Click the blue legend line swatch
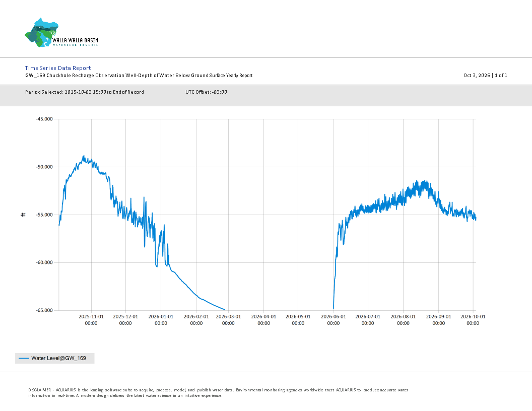Screen dimensions: 532x411 [24, 358]
